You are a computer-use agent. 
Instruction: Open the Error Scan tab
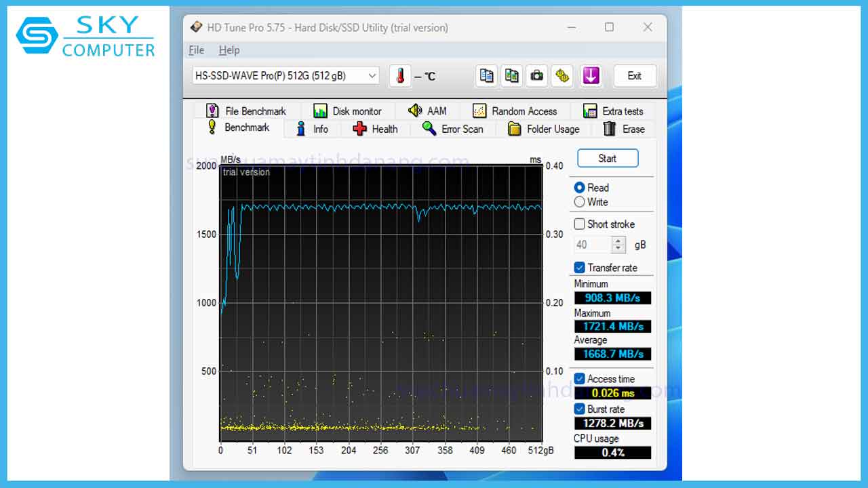coord(452,129)
